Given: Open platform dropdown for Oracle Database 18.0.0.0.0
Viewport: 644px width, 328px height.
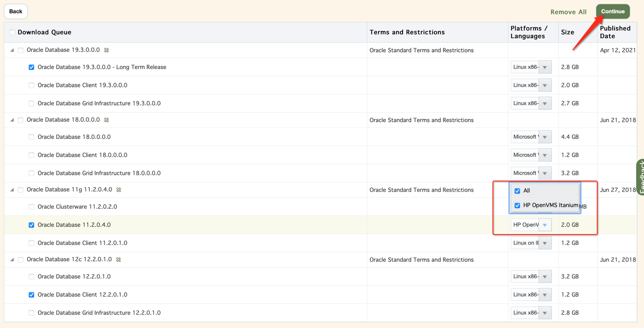Looking at the screenshot, I should tap(545, 137).
